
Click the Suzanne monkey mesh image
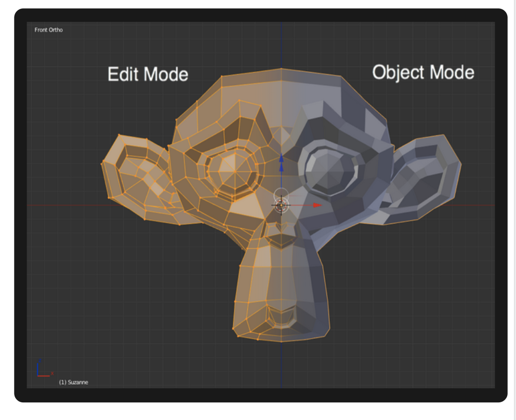[281, 205]
